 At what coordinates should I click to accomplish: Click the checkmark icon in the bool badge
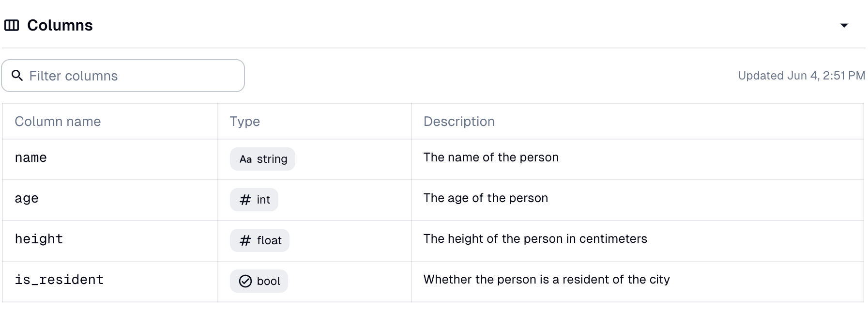click(x=245, y=281)
